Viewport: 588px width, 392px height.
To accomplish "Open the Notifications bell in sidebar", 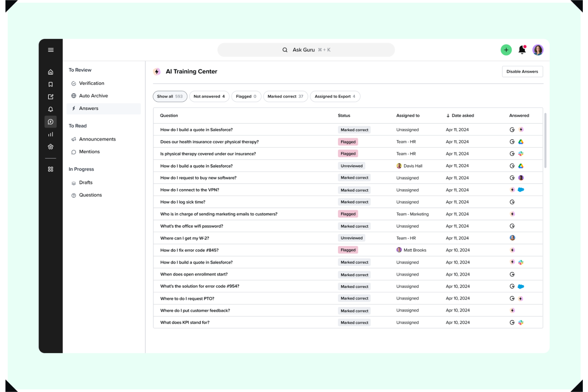I will [x=50, y=109].
